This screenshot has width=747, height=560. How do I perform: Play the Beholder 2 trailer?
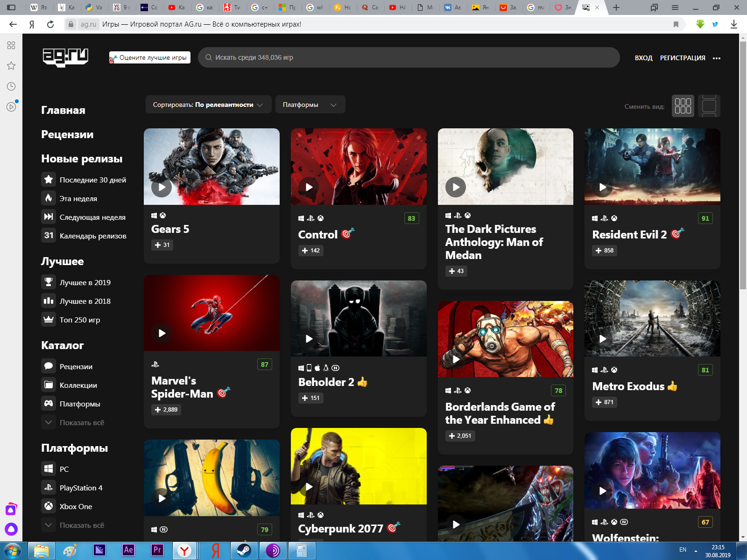pyautogui.click(x=309, y=339)
